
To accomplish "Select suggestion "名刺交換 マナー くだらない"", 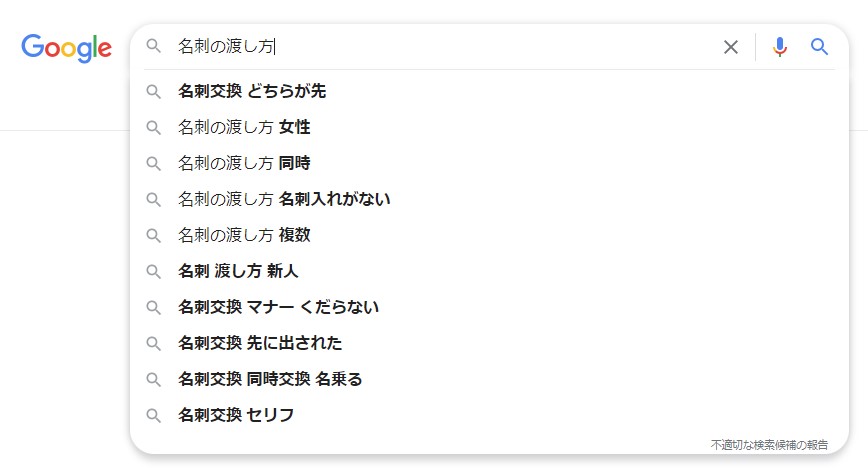I will (278, 307).
